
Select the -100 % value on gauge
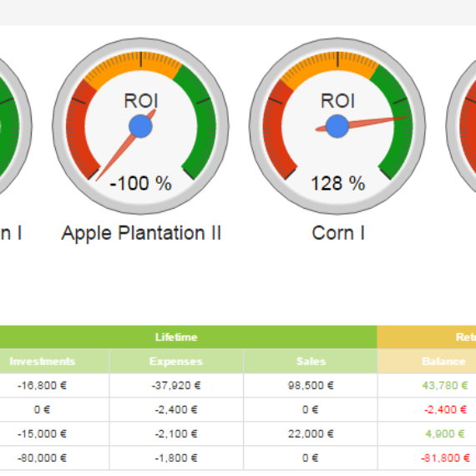pyautogui.click(x=140, y=184)
